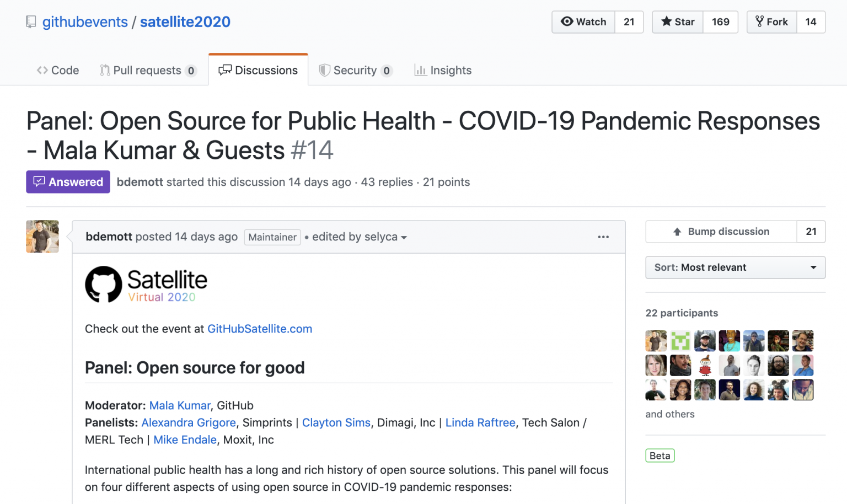Open the GitHubSatellite.com link
The height and width of the screenshot is (504, 847).
point(260,329)
